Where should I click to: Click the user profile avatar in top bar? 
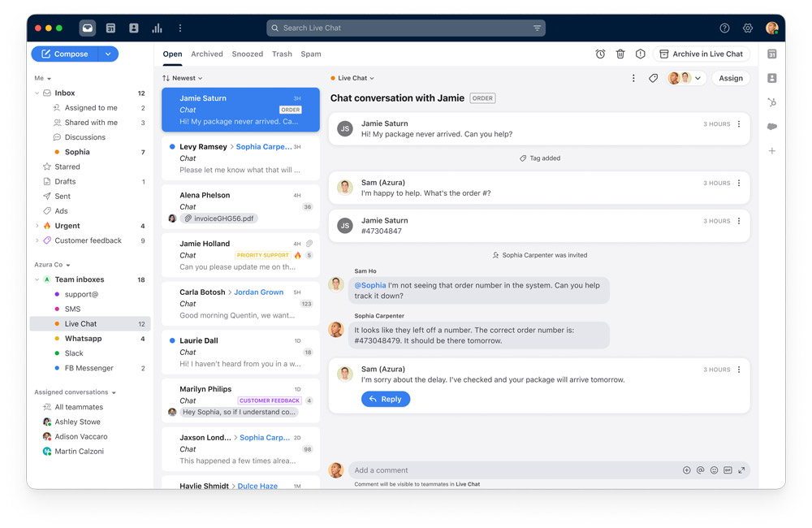[x=771, y=28]
